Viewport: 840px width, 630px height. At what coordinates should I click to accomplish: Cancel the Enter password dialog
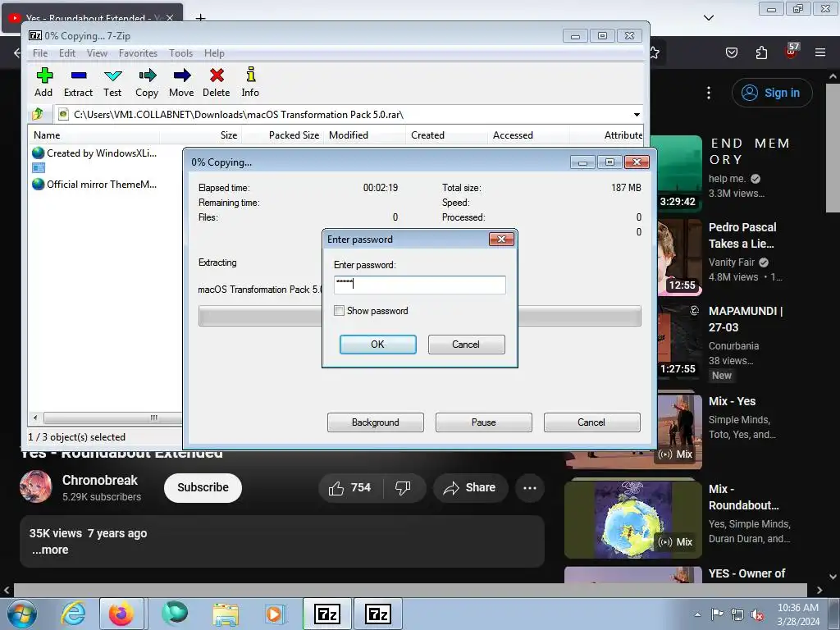(466, 345)
